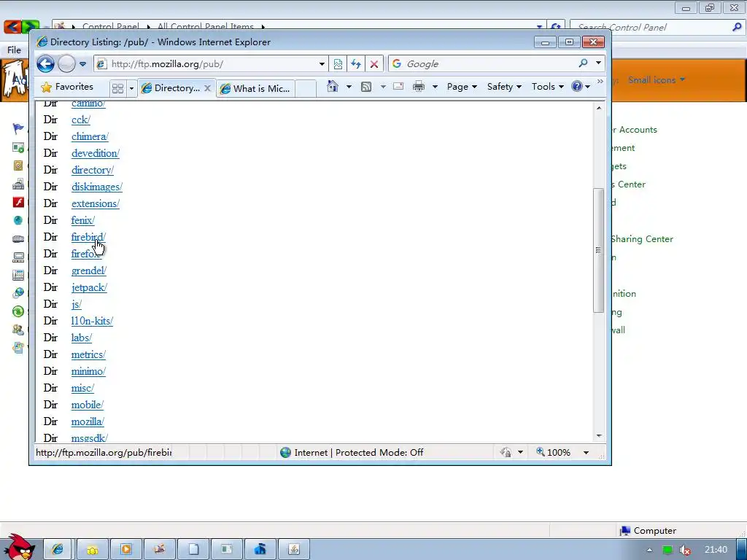747x560 pixels.
Task: Go back with Internet Explorer's Back arrow
Action: pos(45,64)
